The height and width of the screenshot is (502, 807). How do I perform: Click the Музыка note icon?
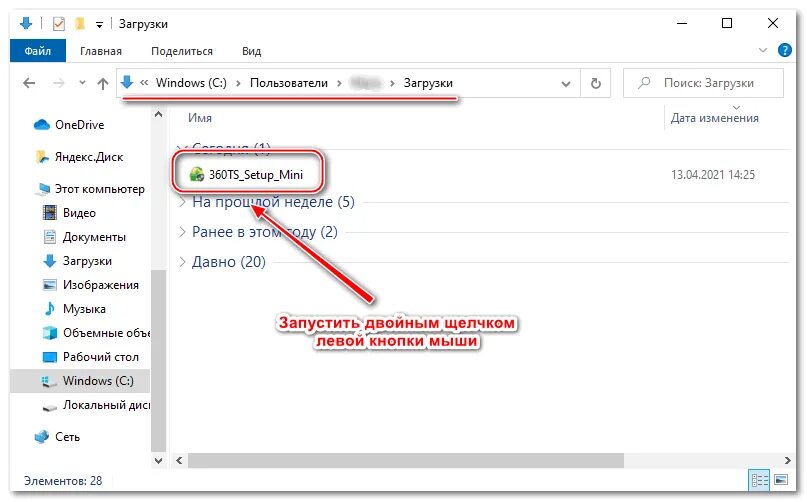point(49,309)
